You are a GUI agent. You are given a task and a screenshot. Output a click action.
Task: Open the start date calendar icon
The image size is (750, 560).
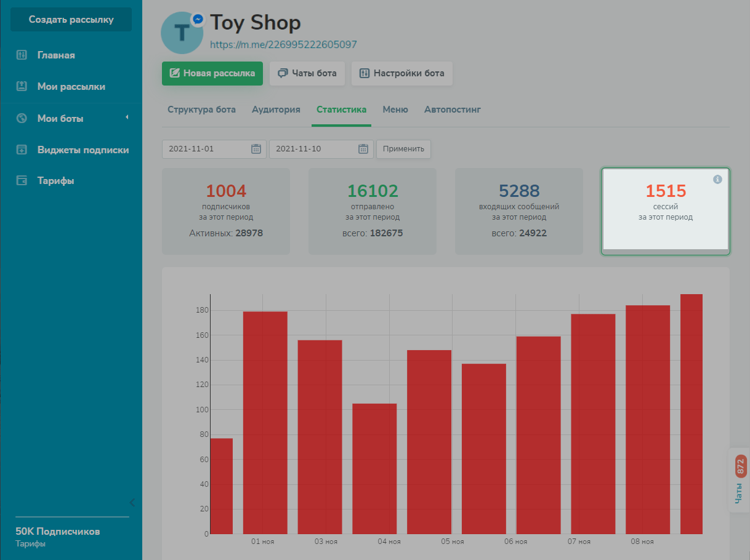point(257,149)
